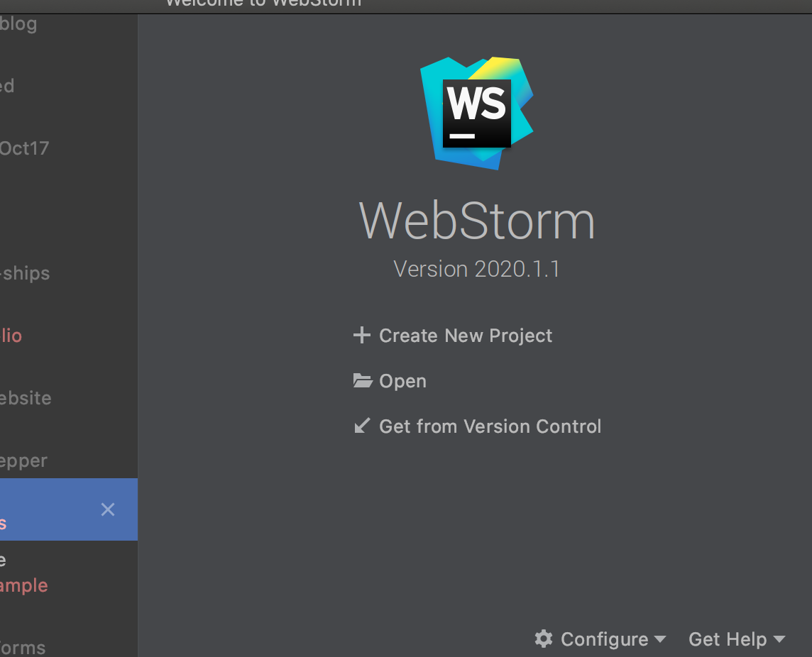Click the plus icon beside Create New Project

[362, 335]
